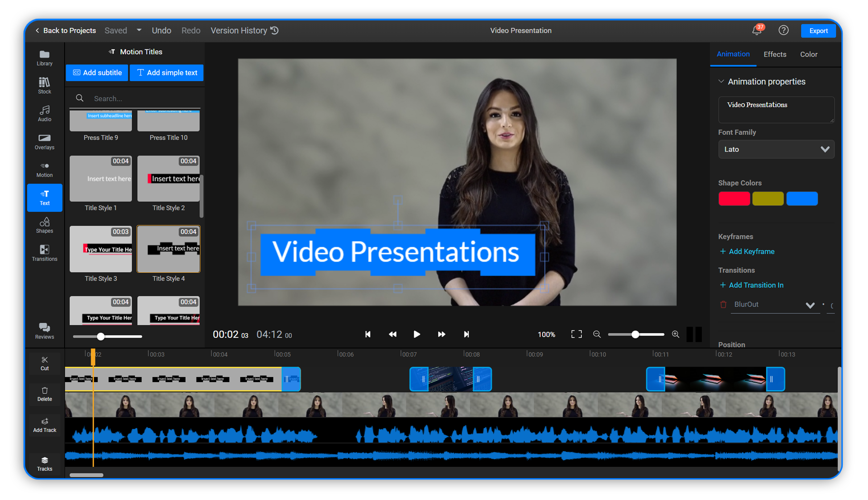The width and height of the screenshot is (868, 500).
Task: Open the Shapes panel
Action: coord(44,225)
